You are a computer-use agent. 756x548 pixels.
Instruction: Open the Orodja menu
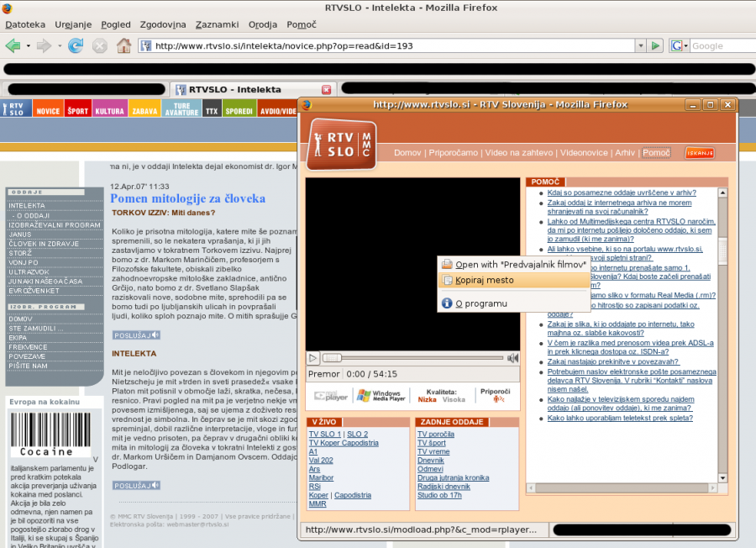263,24
